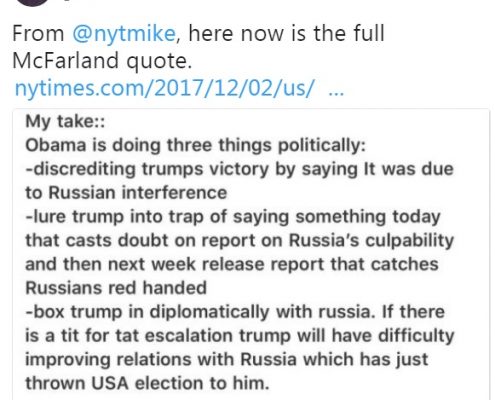Click the "to Russian interference" line
Screen dimensions: 495x400
point(126,193)
